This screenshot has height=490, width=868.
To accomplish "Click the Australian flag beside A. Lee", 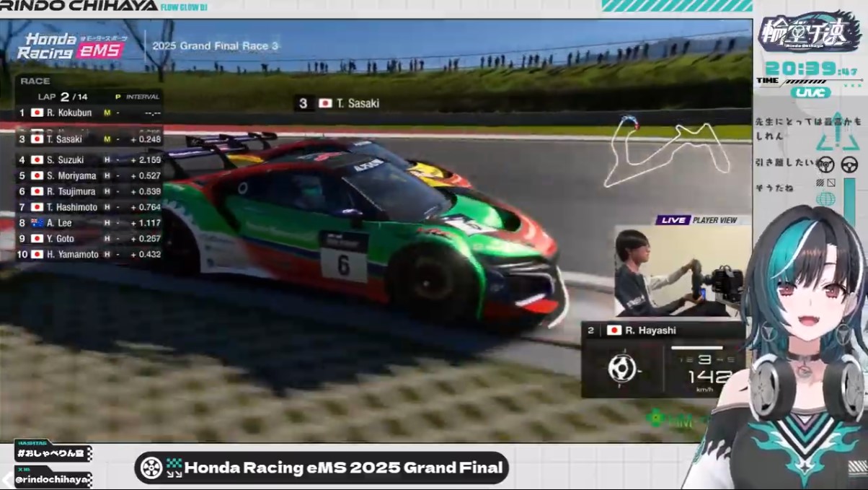I will tap(37, 223).
